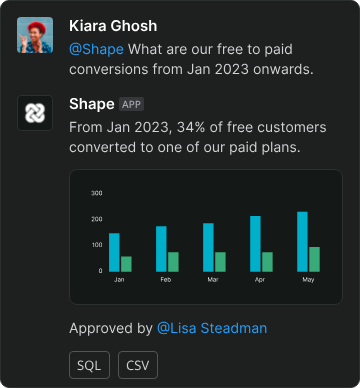Click the green February bar

173,262
